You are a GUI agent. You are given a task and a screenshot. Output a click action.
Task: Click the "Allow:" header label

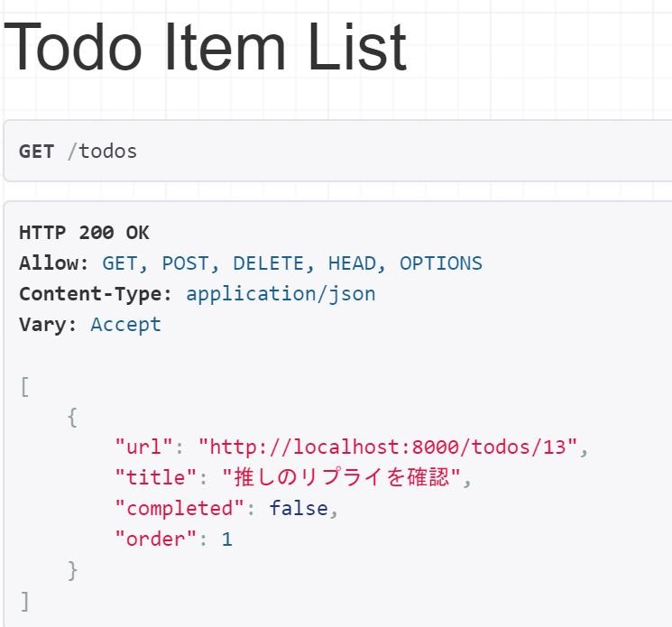(53, 263)
